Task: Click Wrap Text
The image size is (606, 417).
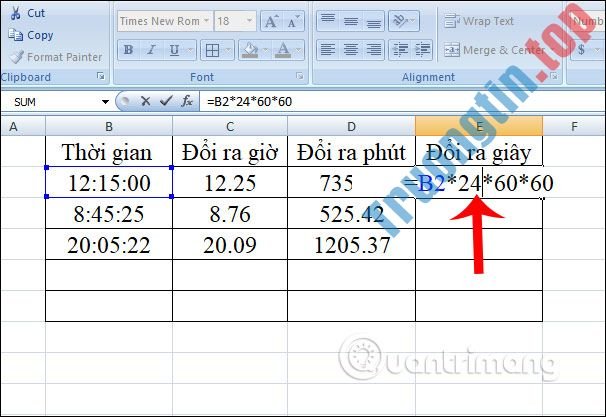Action: (x=479, y=21)
